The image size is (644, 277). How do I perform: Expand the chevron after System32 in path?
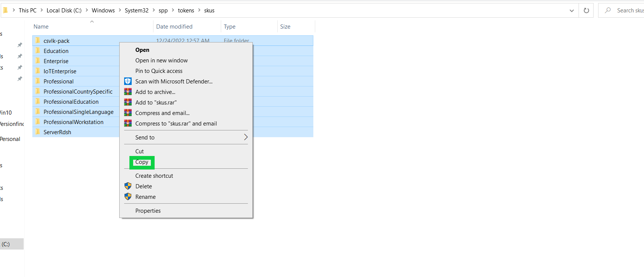(x=153, y=11)
